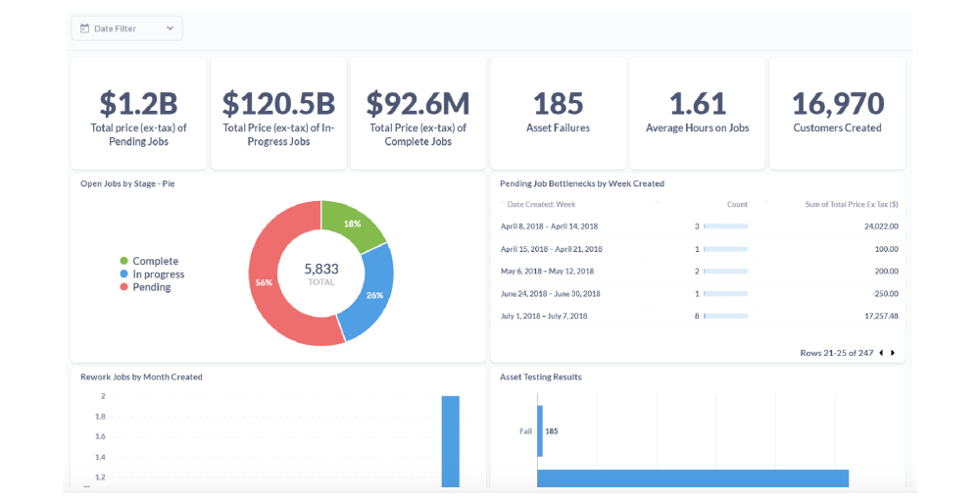Click the Complete legend green dot
The width and height of the screenshot is (980, 502).
[123, 261]
